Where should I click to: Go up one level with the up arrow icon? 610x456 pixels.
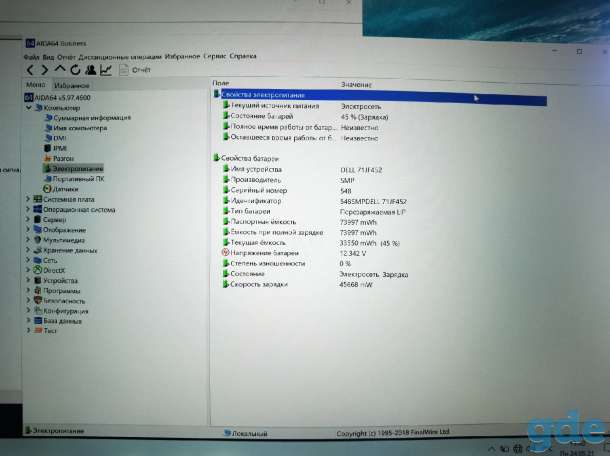pyautogui.click(x=60, y=69)
